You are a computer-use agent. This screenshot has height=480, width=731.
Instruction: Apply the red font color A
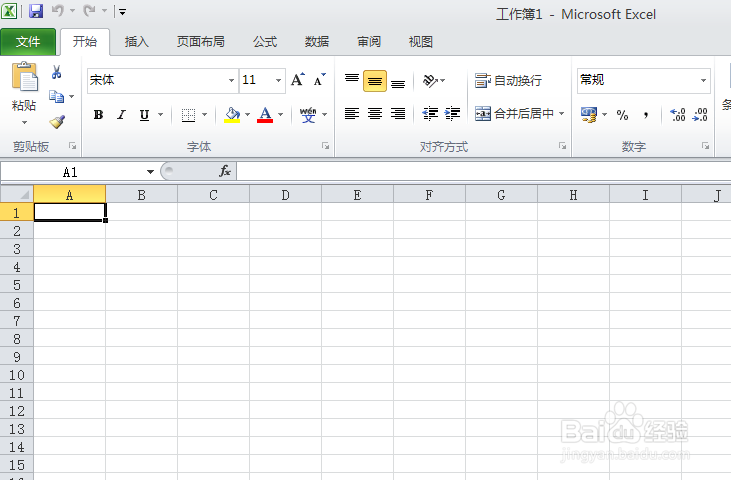[265, 115]
